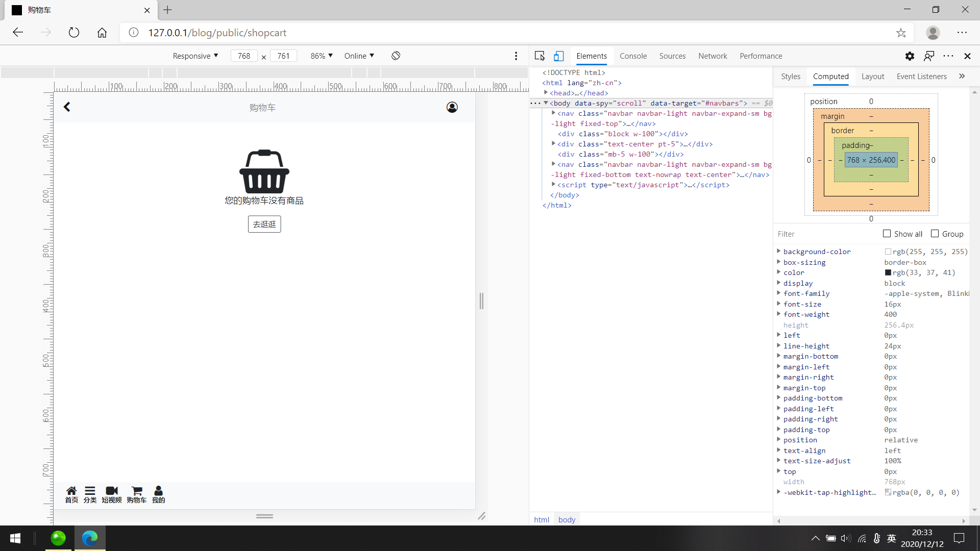
Task: Open the Responsive device dropdown
Action: (x=195, y=56)
